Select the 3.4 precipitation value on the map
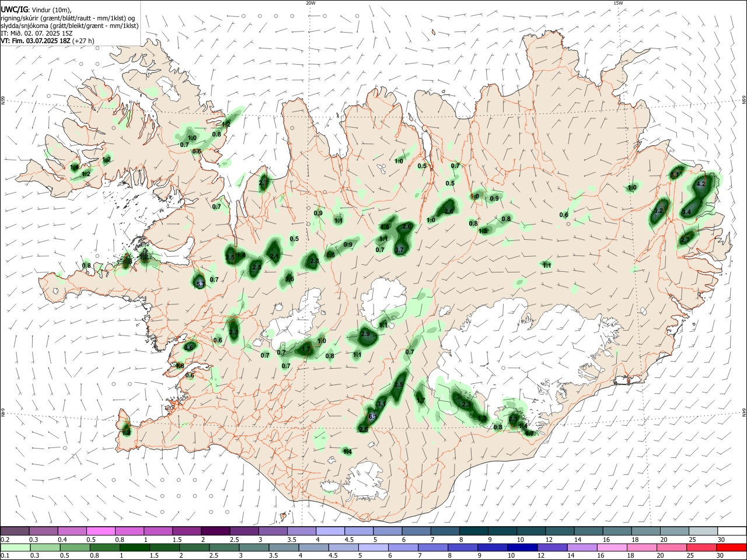This screenshot has width=747, height=560. point(686,212)
